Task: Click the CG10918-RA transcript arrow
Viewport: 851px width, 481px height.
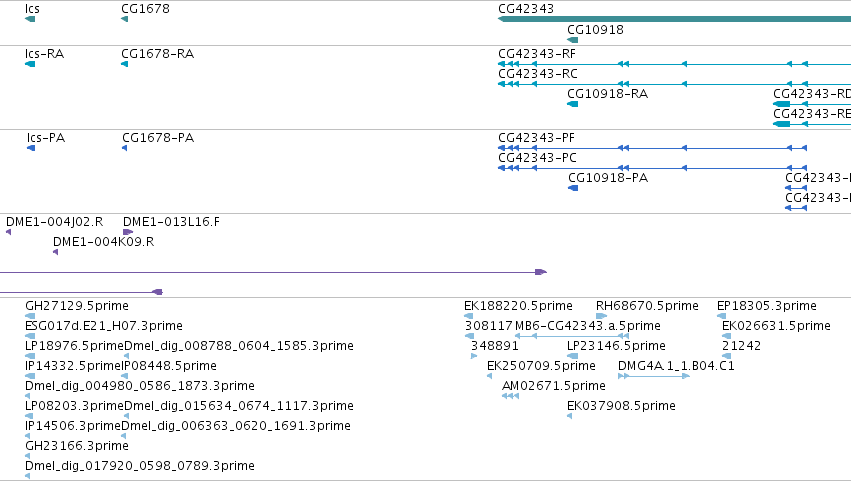Action: [572, 104]
